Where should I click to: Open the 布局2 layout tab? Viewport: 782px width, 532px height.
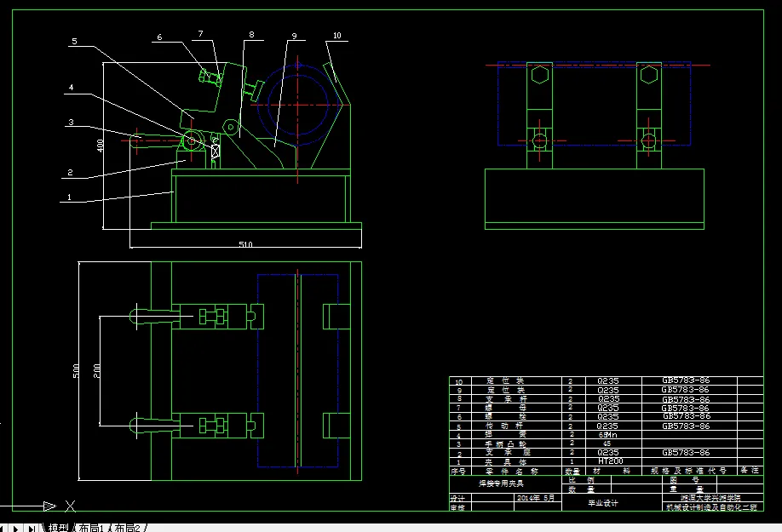(128, 528)
